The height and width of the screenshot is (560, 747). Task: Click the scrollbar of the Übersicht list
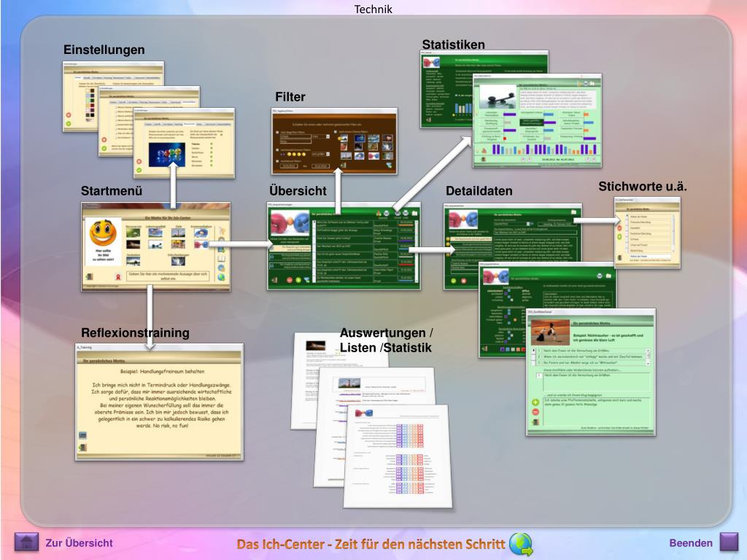coord(416,252)
